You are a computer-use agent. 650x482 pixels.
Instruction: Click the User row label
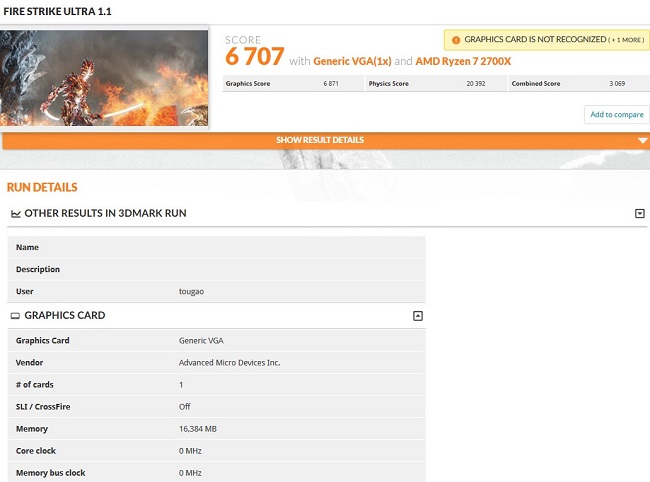click(24, 291)
